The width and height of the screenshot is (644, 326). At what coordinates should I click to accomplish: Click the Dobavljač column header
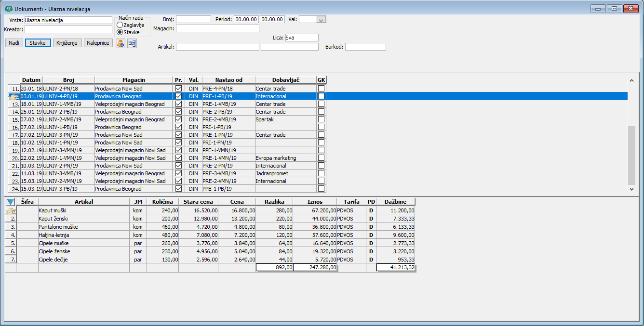(x=285, y=80)
